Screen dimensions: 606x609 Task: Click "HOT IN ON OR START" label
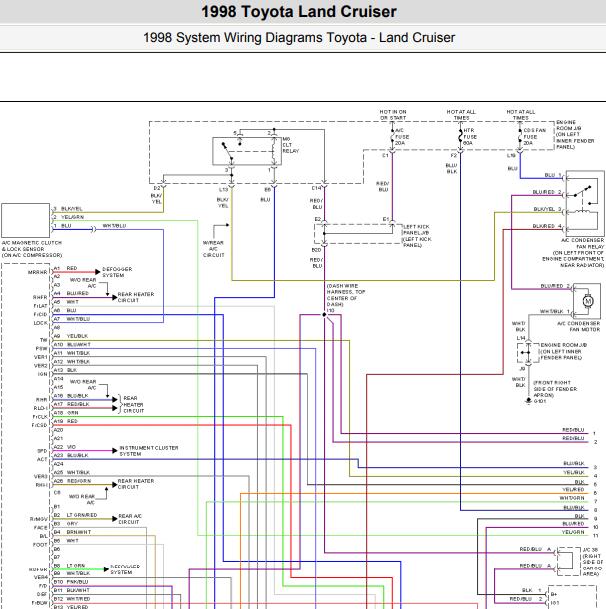tap(393, 115)
